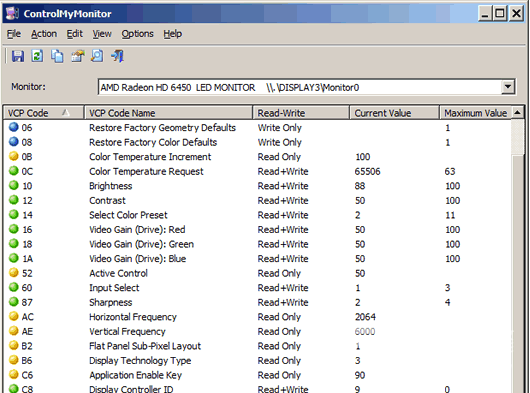Select the Flat Panel Sub-Pixel Layout row
This screenshot has height=393, width=530.
257,345
